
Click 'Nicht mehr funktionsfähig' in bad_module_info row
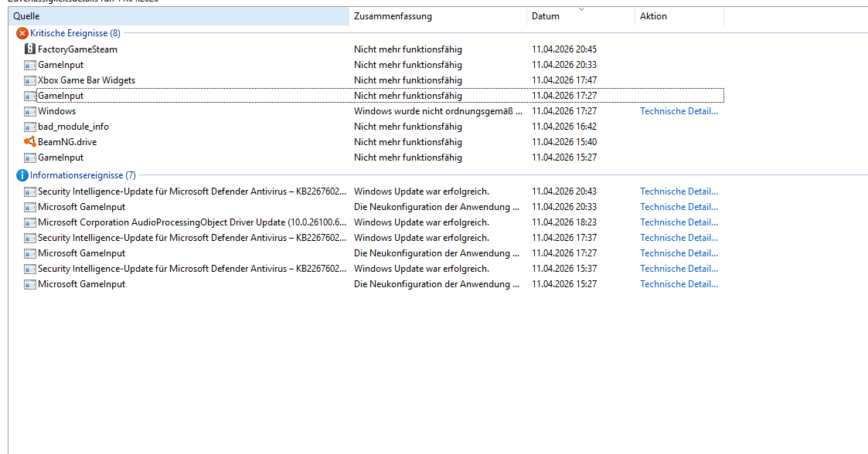coord(408,127)
